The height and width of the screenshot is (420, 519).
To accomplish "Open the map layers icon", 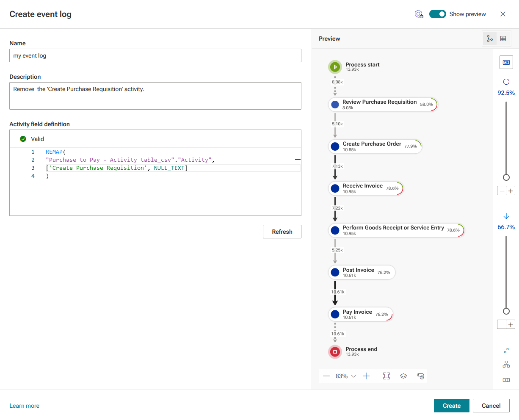I will [403, 376].
